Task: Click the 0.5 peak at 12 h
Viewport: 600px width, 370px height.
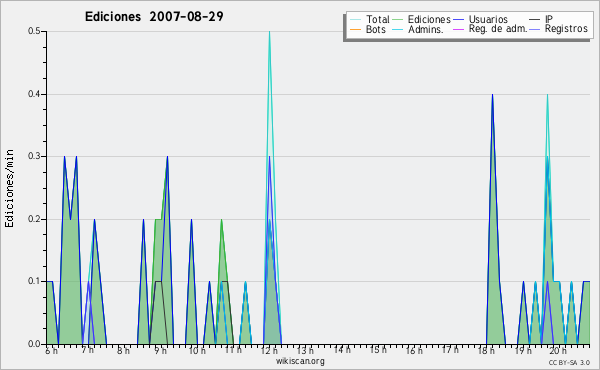Action: 269,32
